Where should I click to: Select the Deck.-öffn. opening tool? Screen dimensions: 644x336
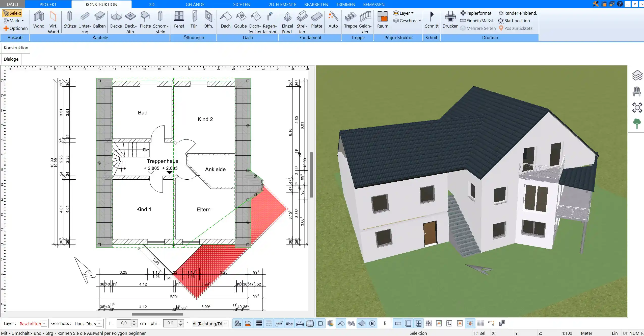tap(130, 22)
